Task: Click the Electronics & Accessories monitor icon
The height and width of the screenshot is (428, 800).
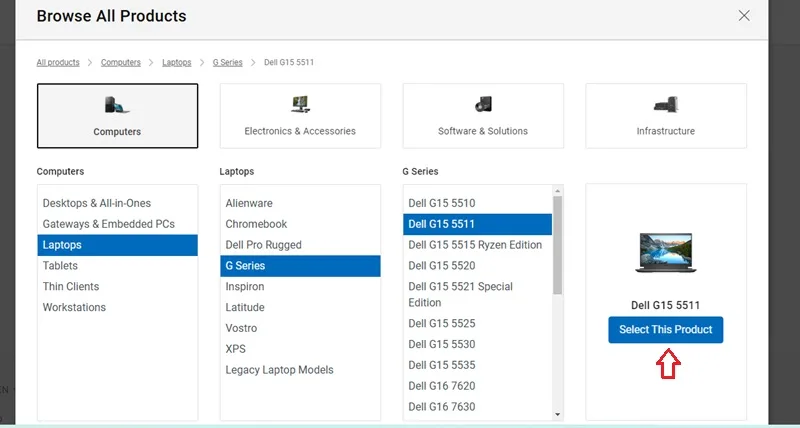Action: (x=300, y=104)
